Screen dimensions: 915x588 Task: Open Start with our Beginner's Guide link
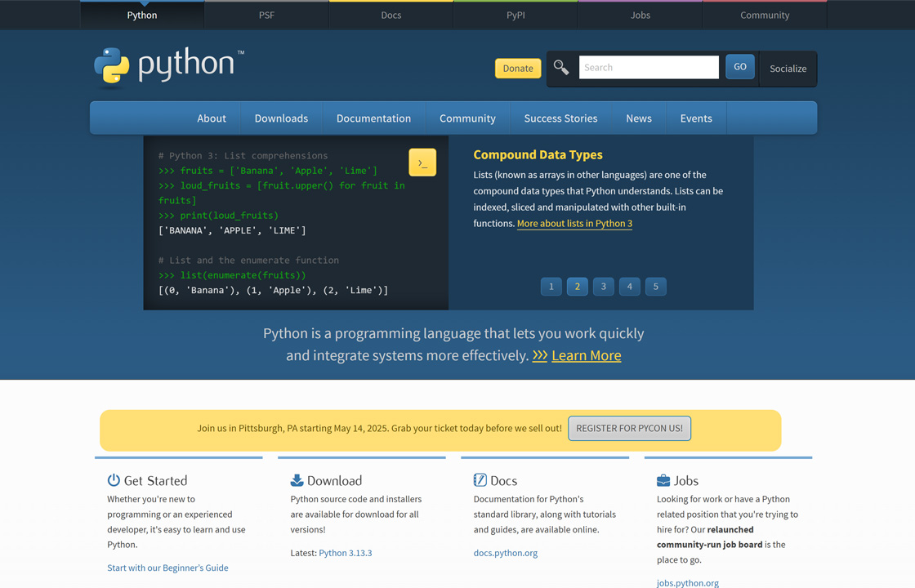pos(167,568)
